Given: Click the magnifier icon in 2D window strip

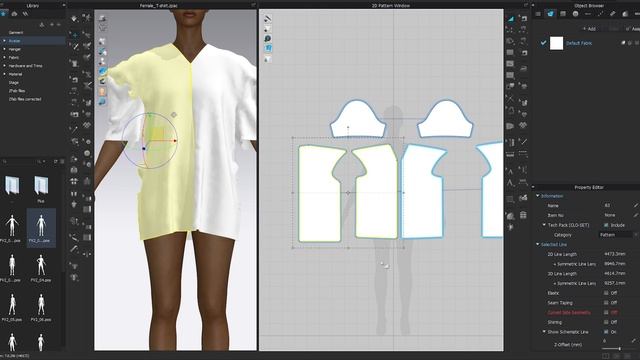Looking at the screenshot, I should (x=268, y=39).
